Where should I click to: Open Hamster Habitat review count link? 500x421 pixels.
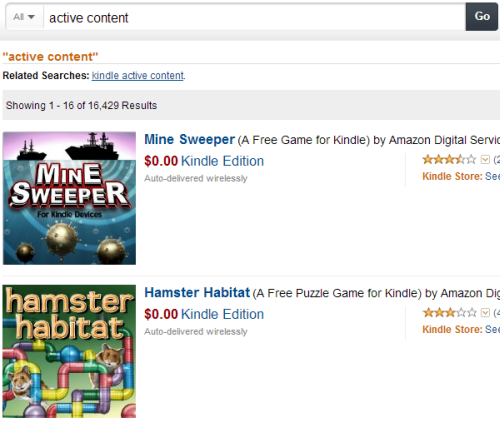click(496, 313)
